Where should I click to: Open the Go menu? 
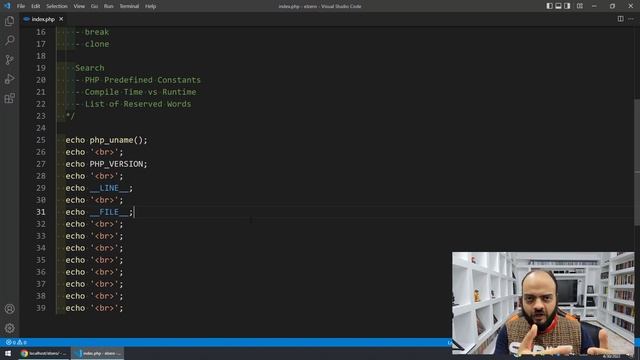click(94, 6)
